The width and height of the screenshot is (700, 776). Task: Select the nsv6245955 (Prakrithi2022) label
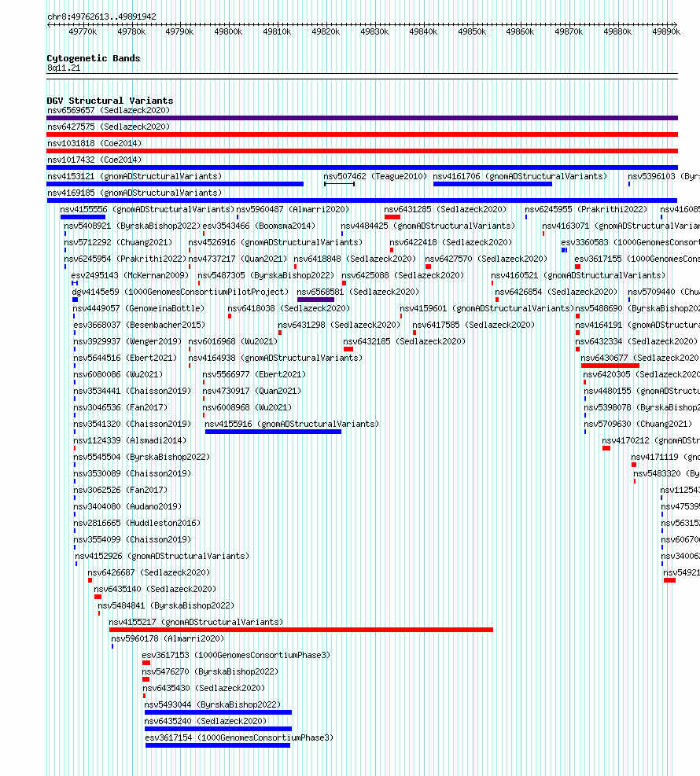tap(586, 209)
